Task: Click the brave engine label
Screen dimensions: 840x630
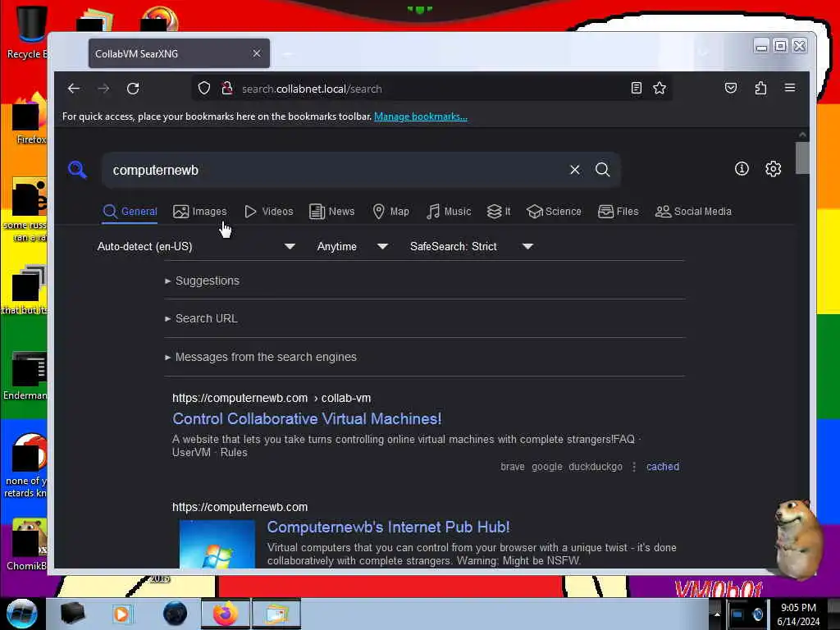Action: pyautogui.click(x=513, y=467)
